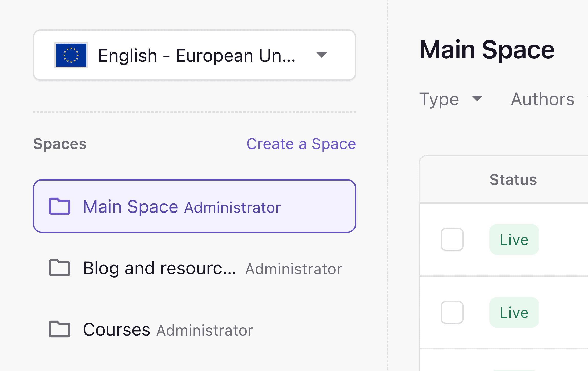
Task: Click the Status column header
Action: [513, 179]
